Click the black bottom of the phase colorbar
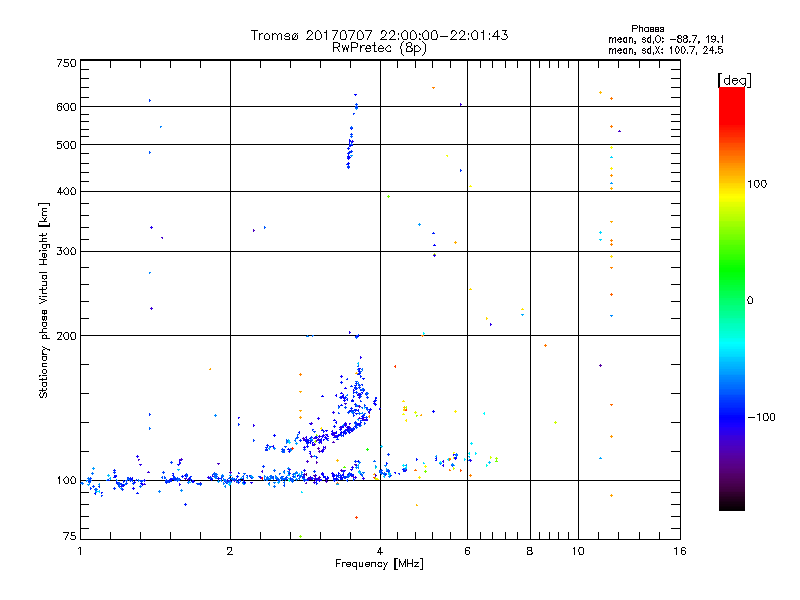This screenshot has width=800, height=600. click(732, 503)
